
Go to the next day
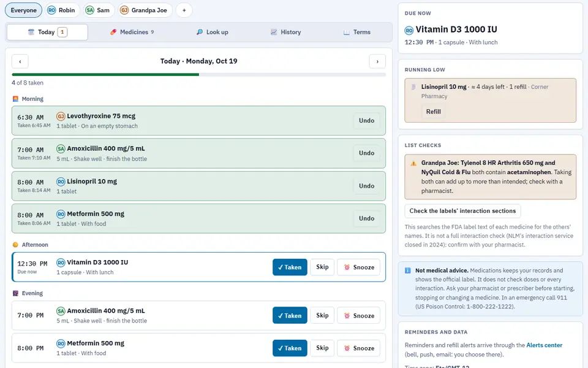(377, 61)
